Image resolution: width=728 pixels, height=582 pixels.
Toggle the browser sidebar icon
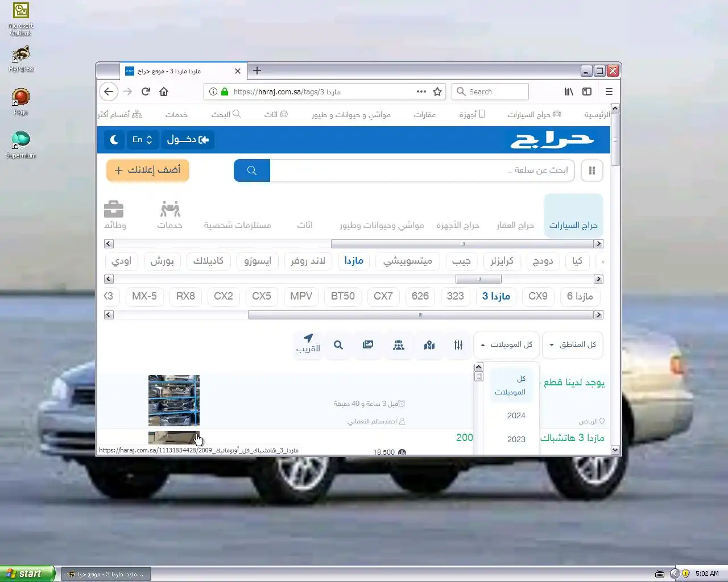587,92
